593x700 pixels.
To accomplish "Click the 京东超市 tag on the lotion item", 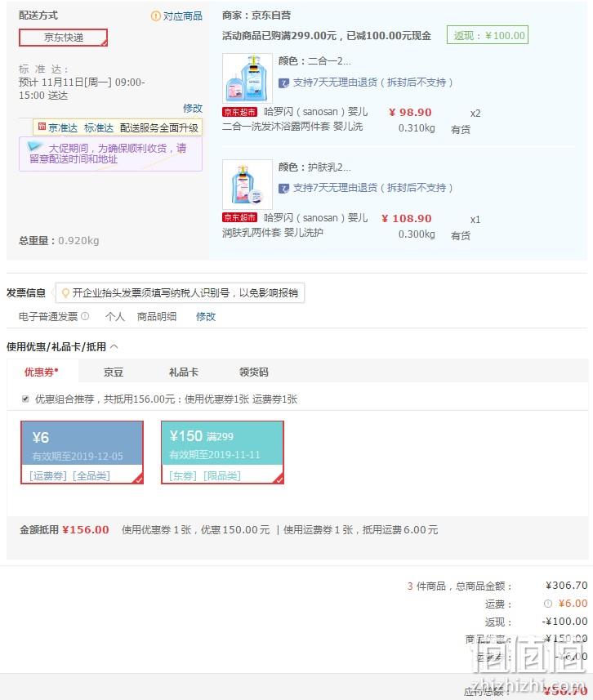I will (240, 217).
